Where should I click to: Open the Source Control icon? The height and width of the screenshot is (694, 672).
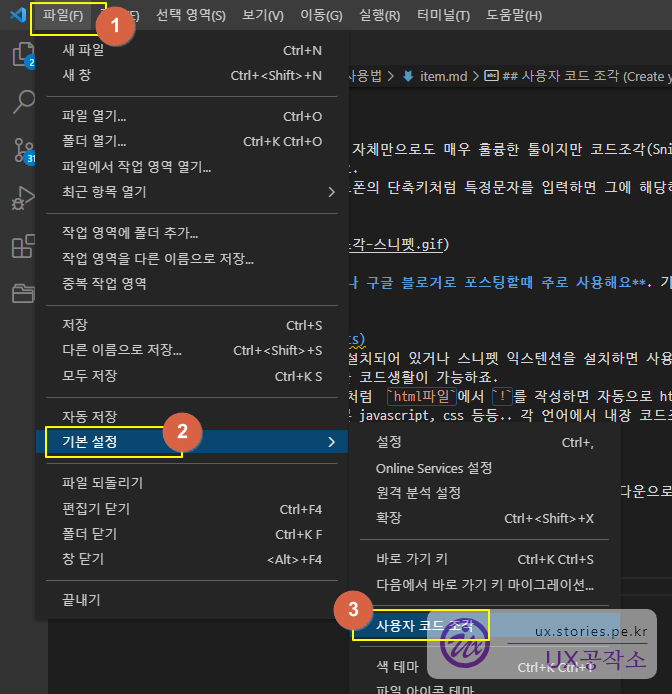point(23,150)
